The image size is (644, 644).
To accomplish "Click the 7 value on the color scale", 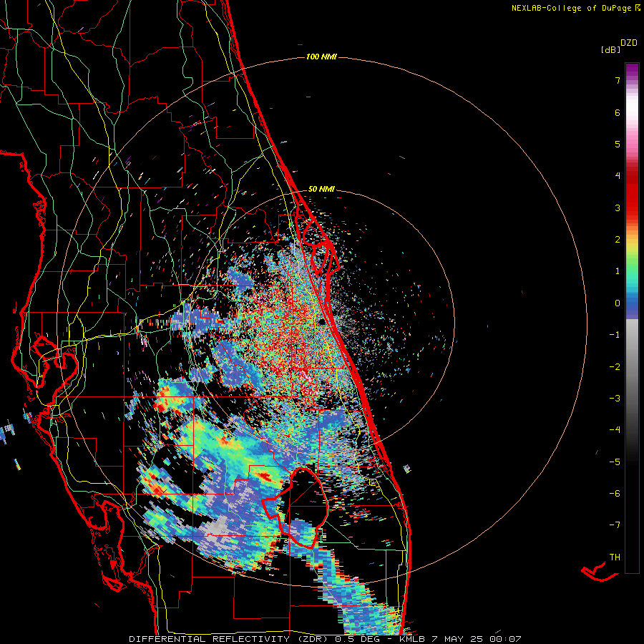I will [x=618, y=80].
